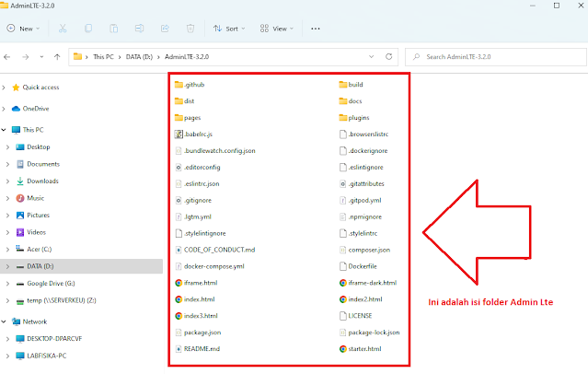The image size is (588, 374).
Task: Go up one folder level arrow
Action: 57,57
